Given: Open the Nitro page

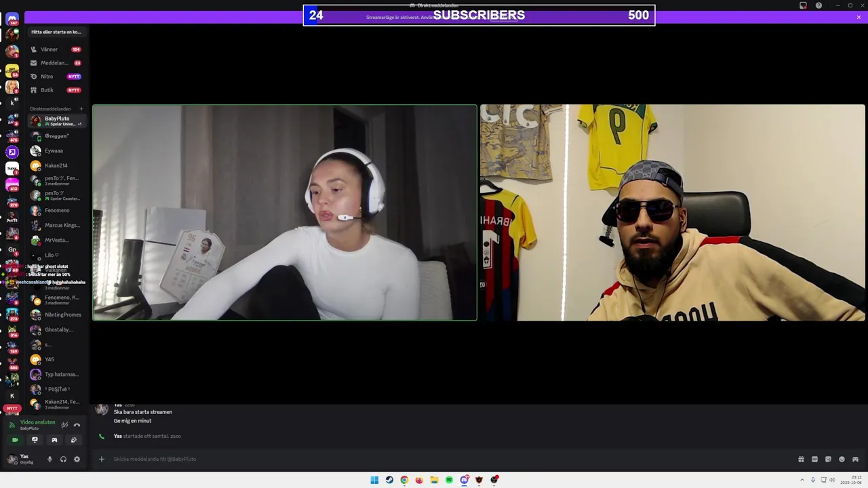Looking at the screenshot, I should point(56,77).
